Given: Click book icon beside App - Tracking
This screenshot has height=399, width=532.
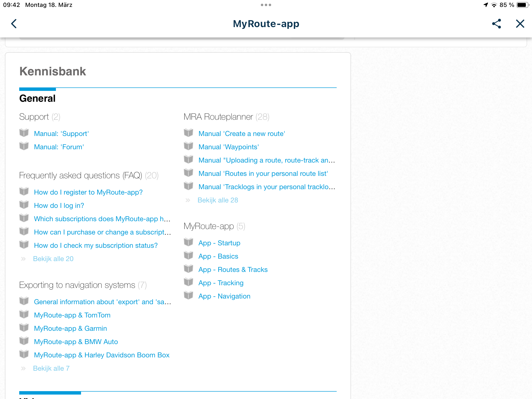Looking at the screenshot, I should click(188, 282).
